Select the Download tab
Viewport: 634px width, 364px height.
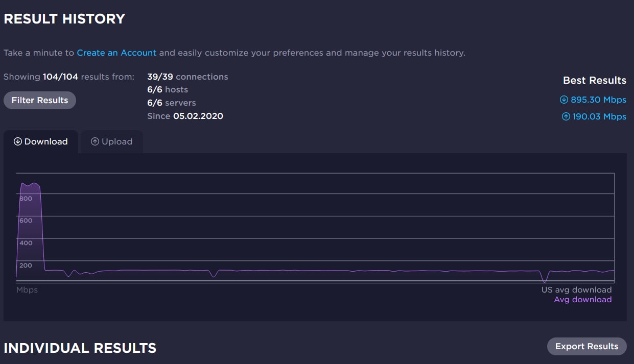pos(41,142)
